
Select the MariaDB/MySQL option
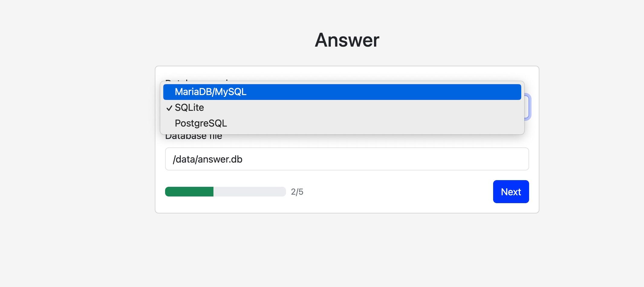tap(210, 92)
